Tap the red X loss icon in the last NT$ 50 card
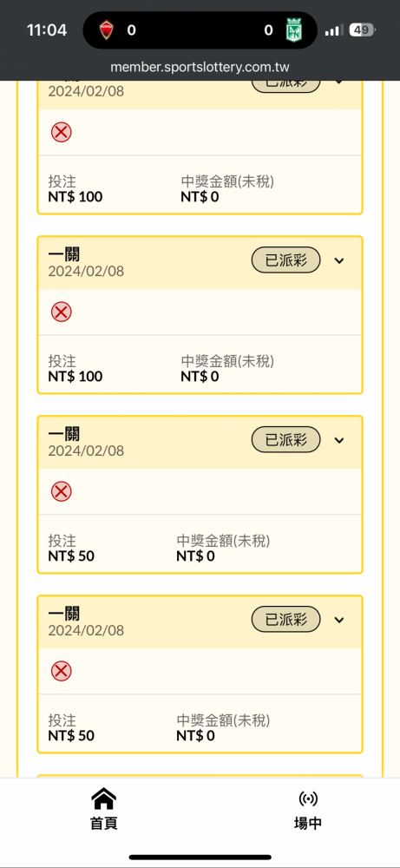Screen dimensions: 400x868 [62, 672]
